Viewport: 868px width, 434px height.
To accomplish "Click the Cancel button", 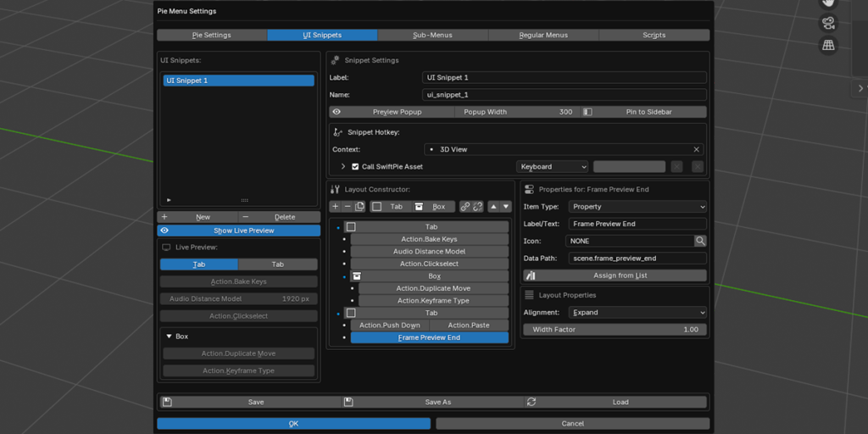I will [x=573, y=424].
